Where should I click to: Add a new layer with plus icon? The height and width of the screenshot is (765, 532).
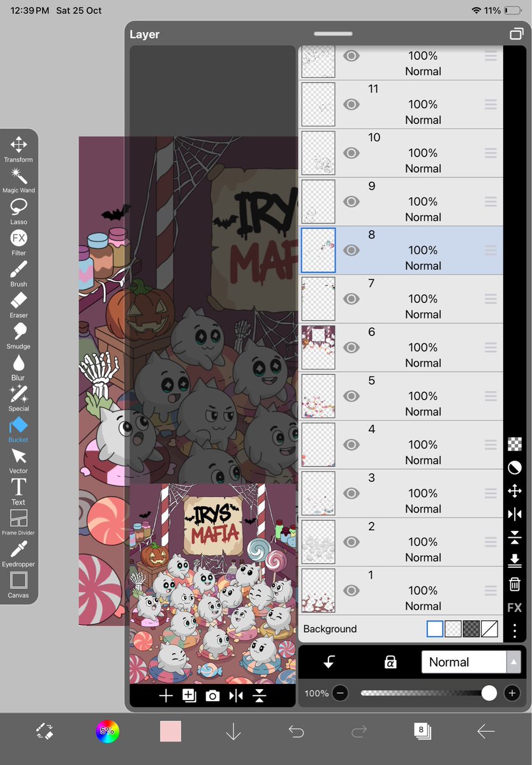coord(166,695)
